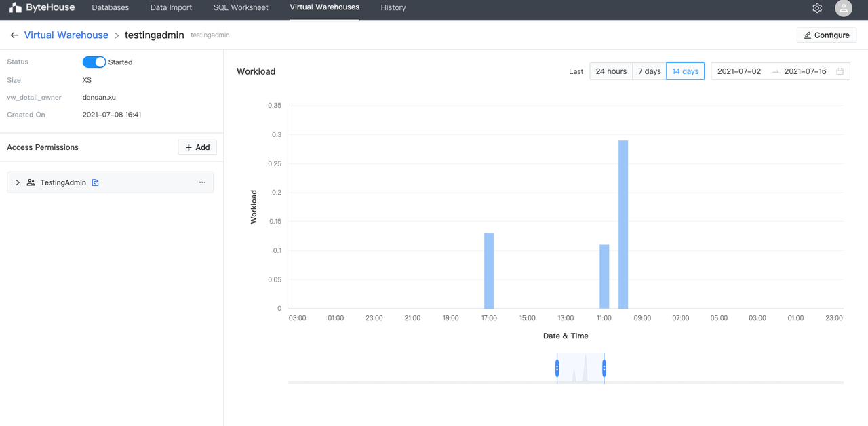Click the testingadmin warehouse title
Image resolution: width=868 pixels, height=426 pixels.
pos(155,35)
